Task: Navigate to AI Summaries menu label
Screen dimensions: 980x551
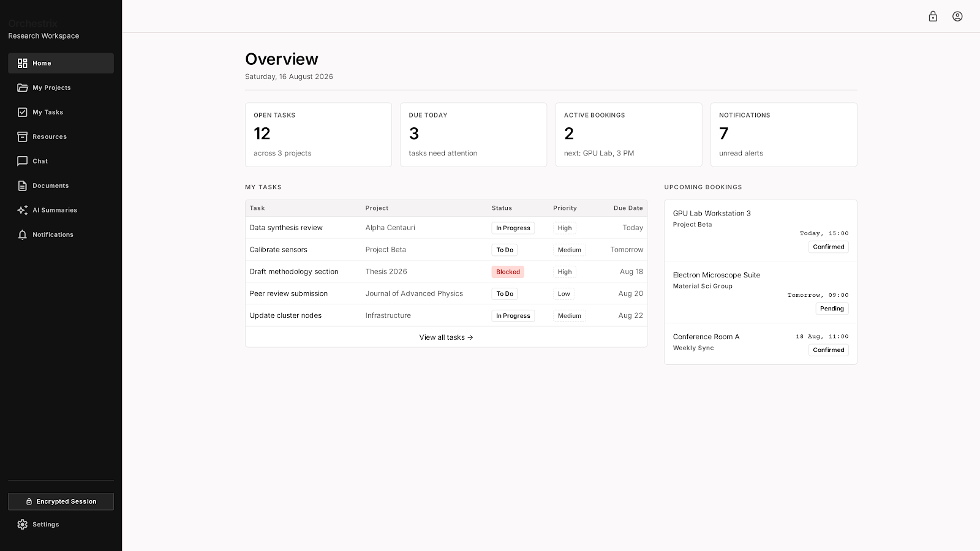Action: click(x=55, y=210)
